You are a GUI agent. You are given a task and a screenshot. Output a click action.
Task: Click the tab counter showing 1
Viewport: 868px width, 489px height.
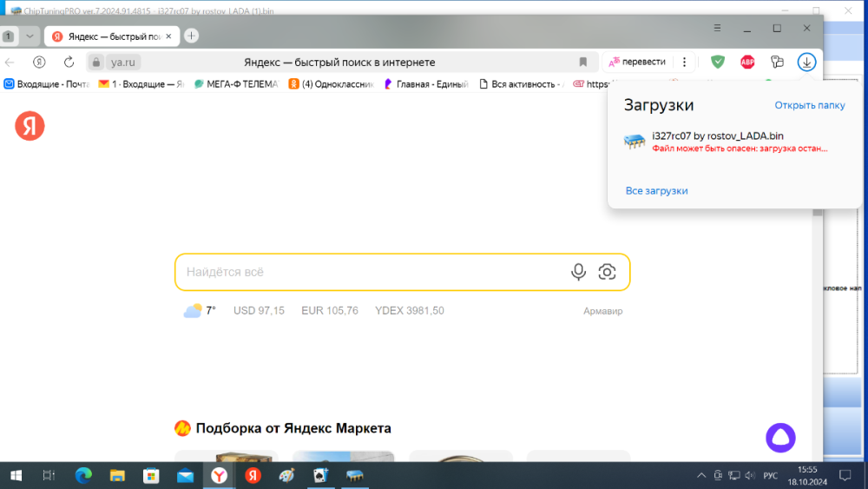tap(9, 36)
